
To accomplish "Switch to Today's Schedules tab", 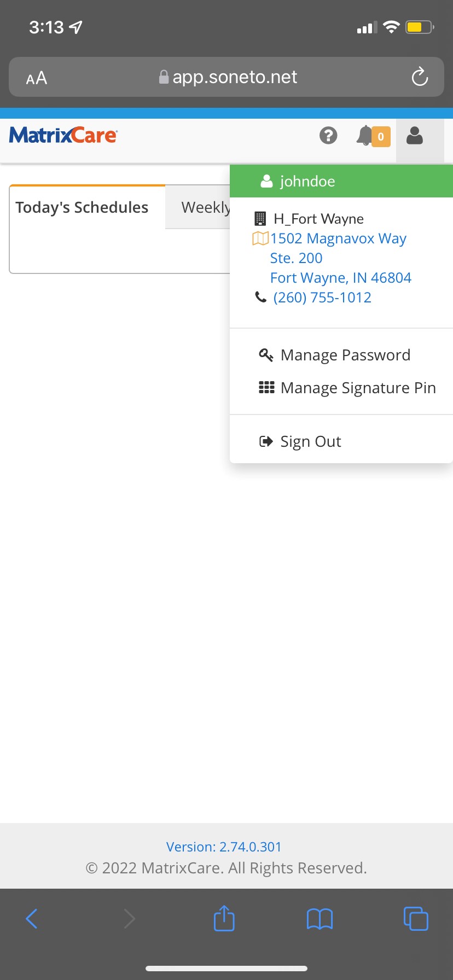I will (82, 208).
